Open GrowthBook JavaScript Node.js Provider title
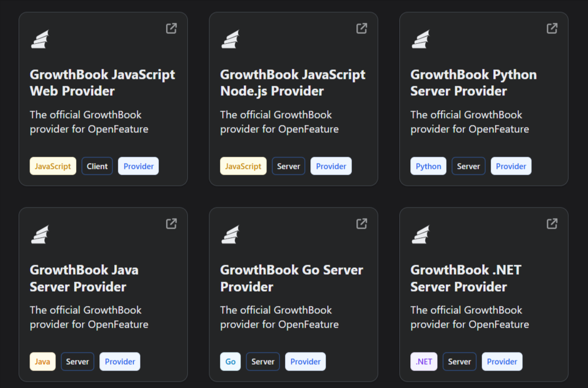The image size is (588, 388). [x=293, y=83]
